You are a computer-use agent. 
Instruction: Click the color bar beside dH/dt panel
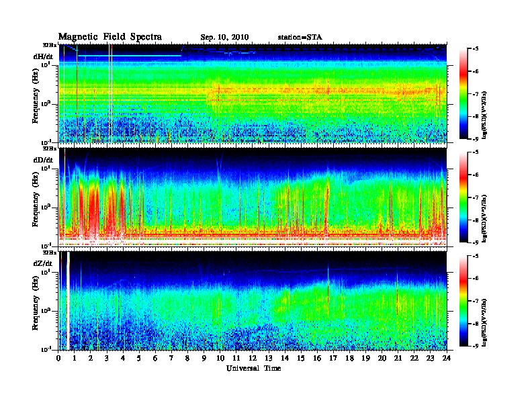click(463, 93)
